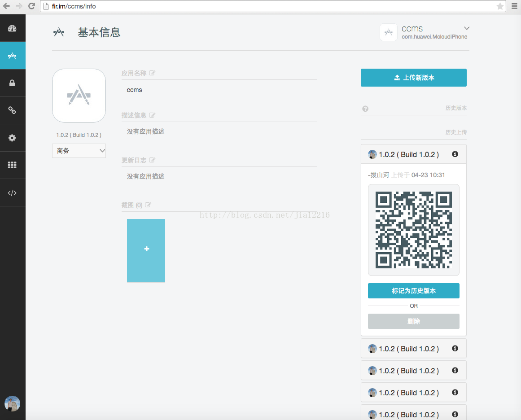The width and height of the screenshot is (521, 420).
Task: Bookmark page with the star icon
Action: (500, 6)
